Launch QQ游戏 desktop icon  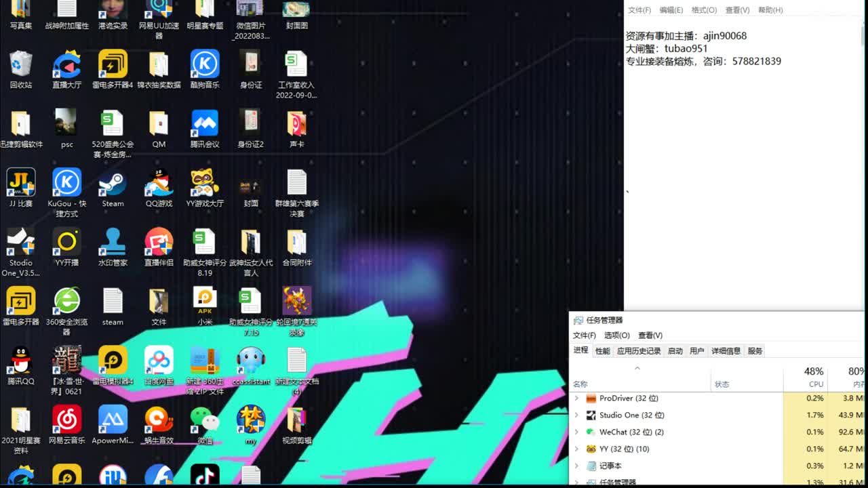pyautogui.click(x=159, y=188)
